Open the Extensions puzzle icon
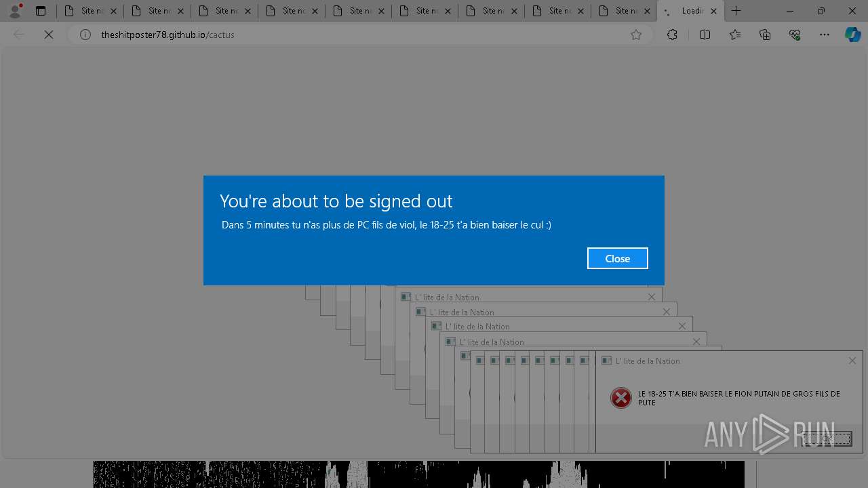Screen dimensions: 868x488 672,35
